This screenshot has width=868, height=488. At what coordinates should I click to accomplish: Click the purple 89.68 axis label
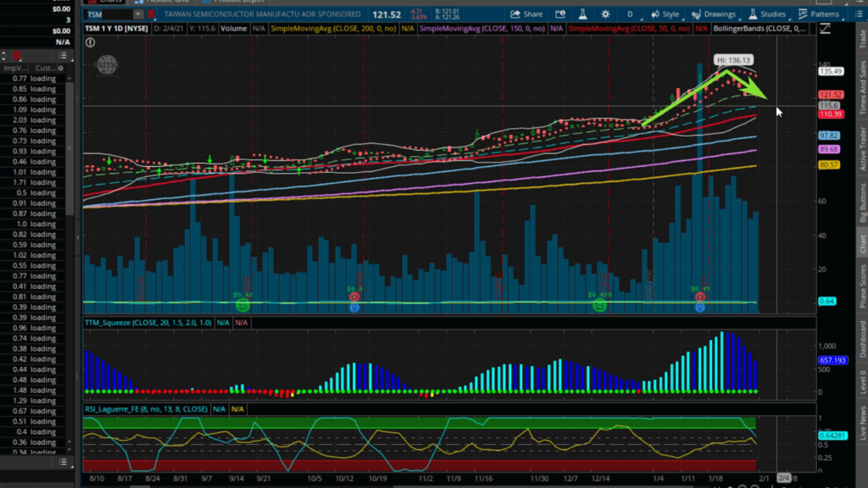(829, 149)
